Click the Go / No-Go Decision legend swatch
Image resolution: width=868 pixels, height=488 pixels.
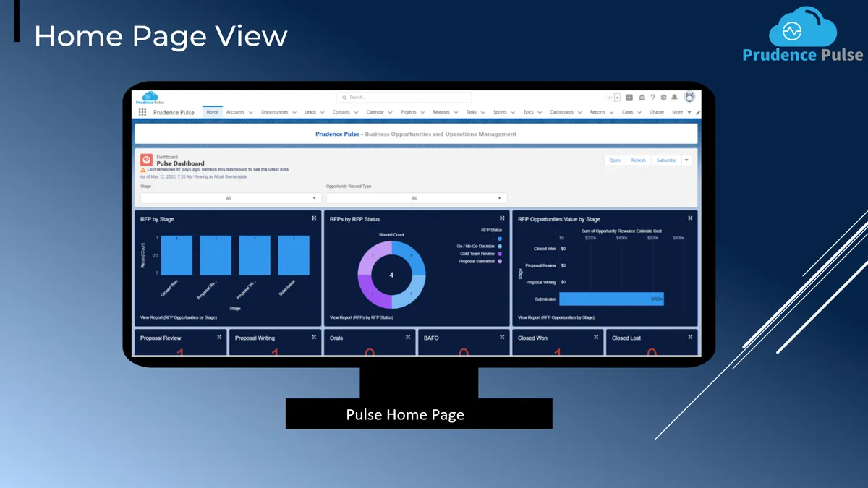tap(500, 246)
